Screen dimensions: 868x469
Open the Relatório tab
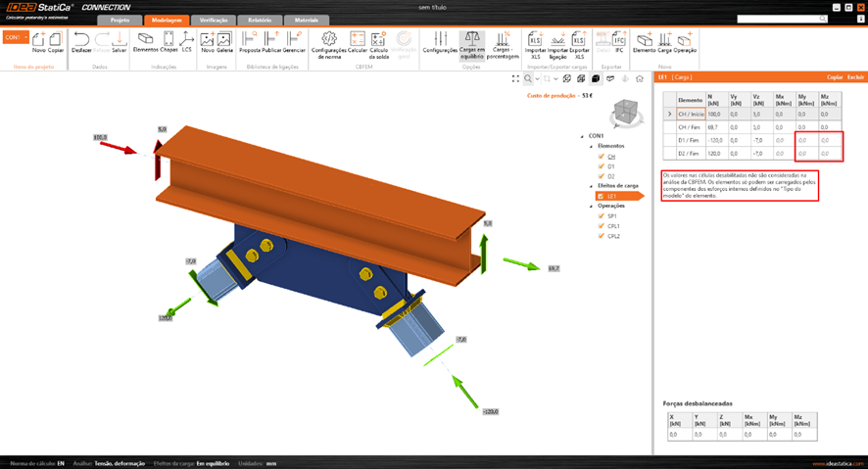[x=260, y=20]
